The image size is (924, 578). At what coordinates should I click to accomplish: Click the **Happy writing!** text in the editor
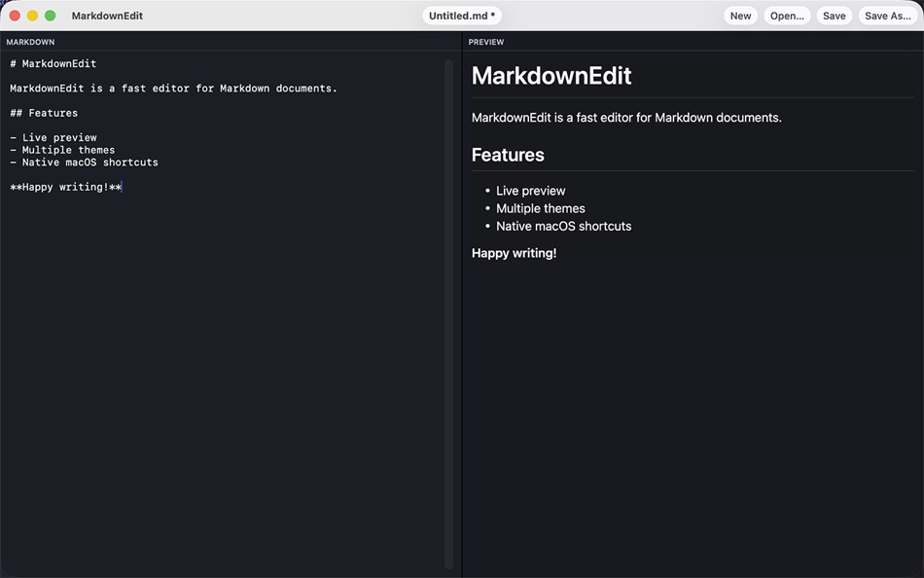(x=64, y=186)
